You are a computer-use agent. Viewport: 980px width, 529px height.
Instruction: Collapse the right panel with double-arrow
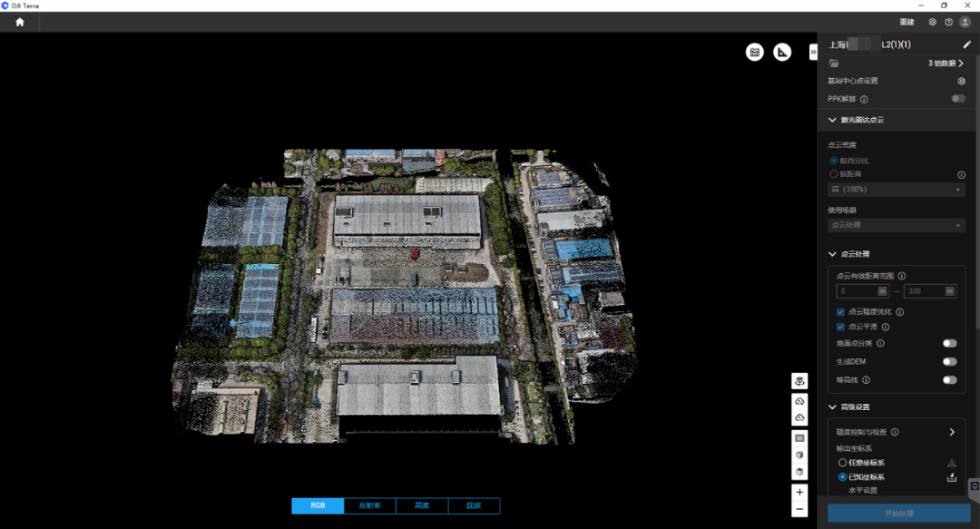click(x=813, y=52)
